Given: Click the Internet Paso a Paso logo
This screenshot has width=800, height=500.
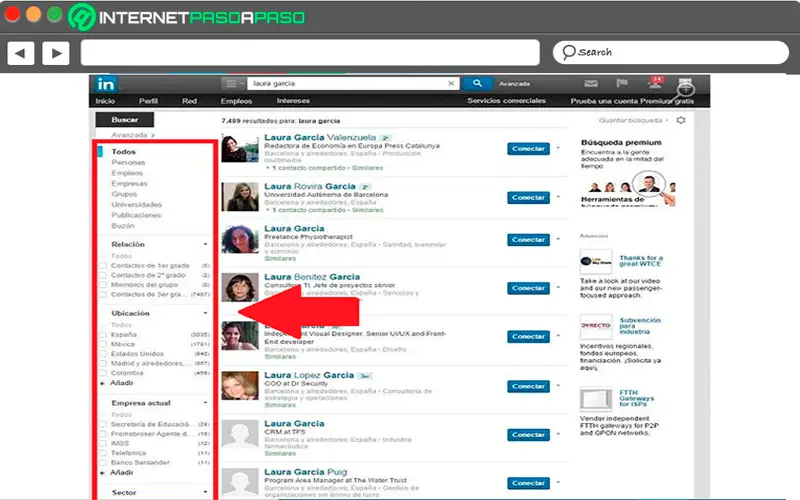Looking at the screenshot, I should pos(187,17).
